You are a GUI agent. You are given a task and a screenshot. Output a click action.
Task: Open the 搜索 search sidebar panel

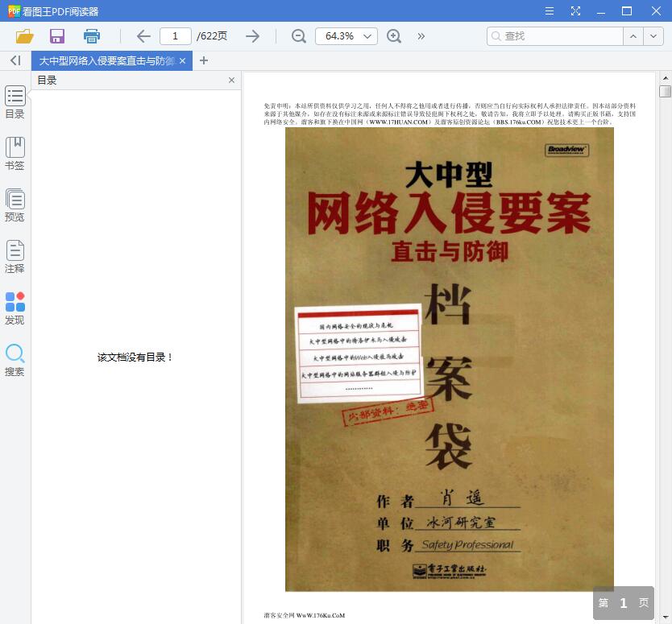point(15,360)
